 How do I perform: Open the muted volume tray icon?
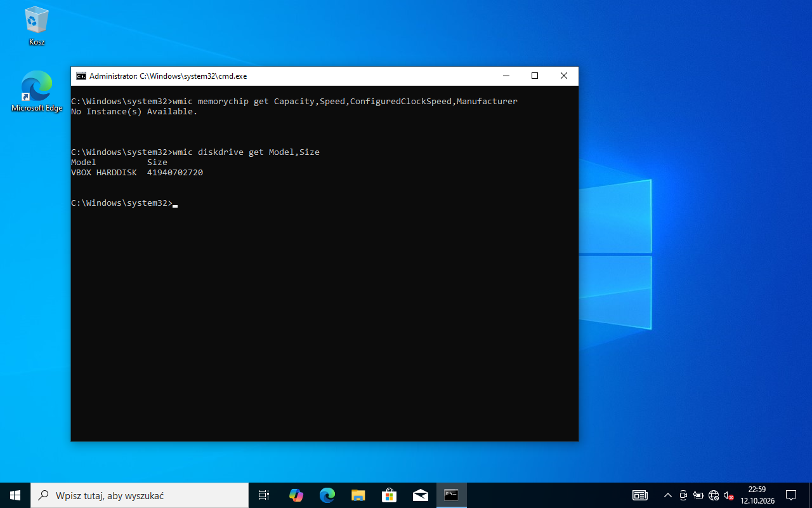tap(728, 495)
